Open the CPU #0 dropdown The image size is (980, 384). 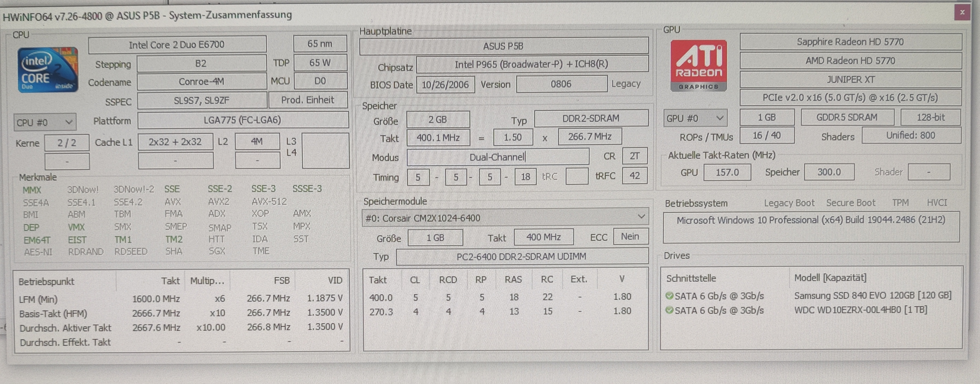click(45, 122)
